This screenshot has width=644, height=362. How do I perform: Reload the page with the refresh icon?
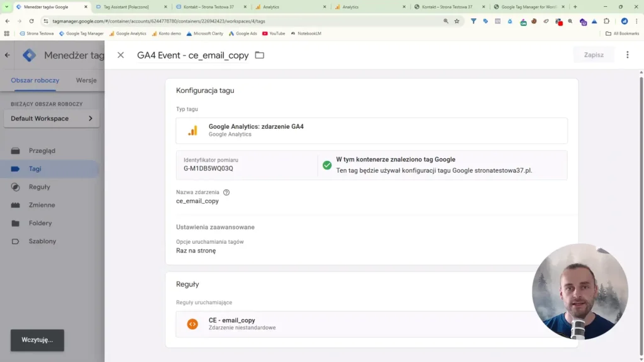pyautogui.click(x=31, y=21)
